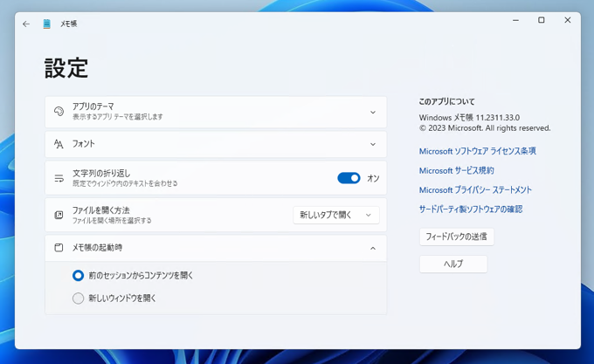The image size is (594, 364).
Task: Expand the フォント section chevron
Action: 373,144
